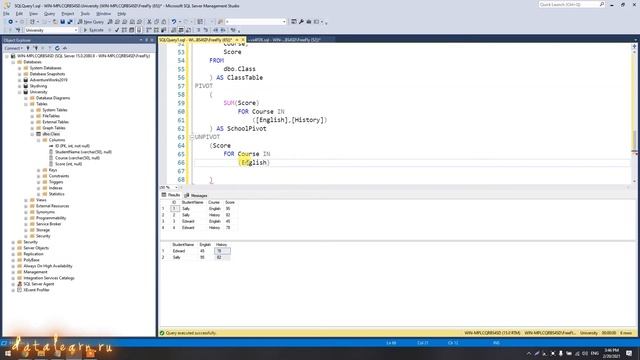Click the navigate backward icon
This screenshot has height=360, width=640.
(x=10, y=22)
